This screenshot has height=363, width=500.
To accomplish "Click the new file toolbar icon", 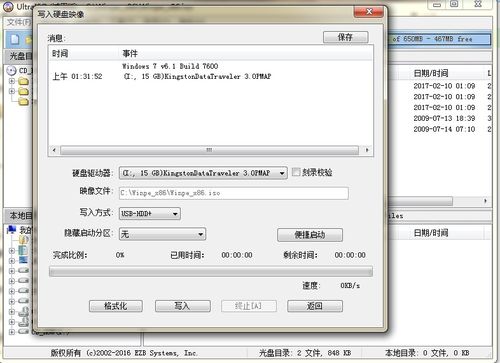I will pos(15,39).
